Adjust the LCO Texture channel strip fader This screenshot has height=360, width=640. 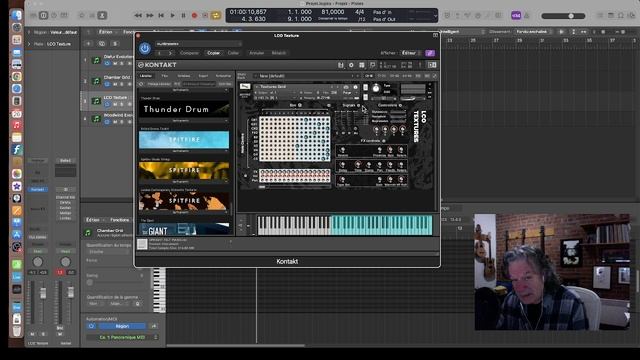42,293
